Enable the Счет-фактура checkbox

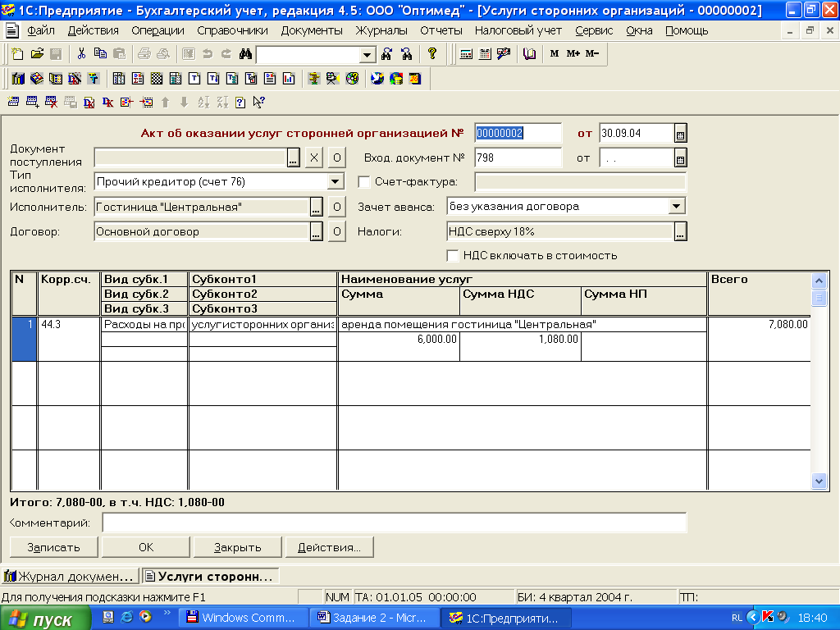pyautogui.click(x=365, y=182)
